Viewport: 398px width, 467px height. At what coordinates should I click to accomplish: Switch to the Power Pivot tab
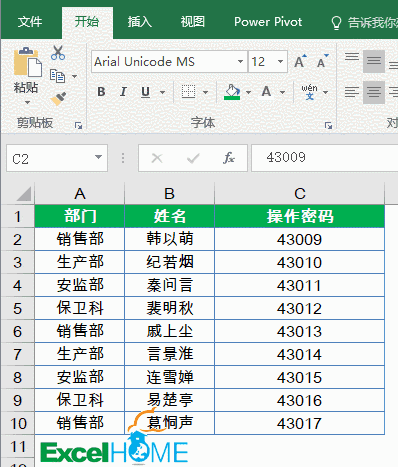[x=268, y=22]
